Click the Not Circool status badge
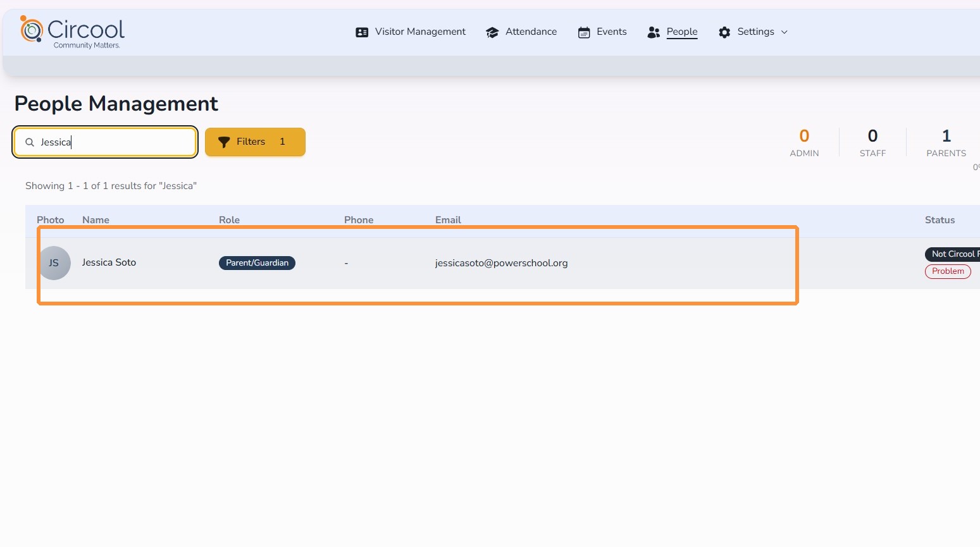 pyautogui.click(x=952, y=254)
